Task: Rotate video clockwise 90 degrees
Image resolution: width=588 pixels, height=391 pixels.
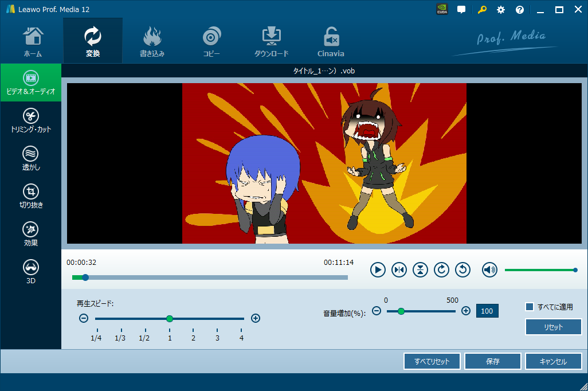Action: click(x=441, y=269)
